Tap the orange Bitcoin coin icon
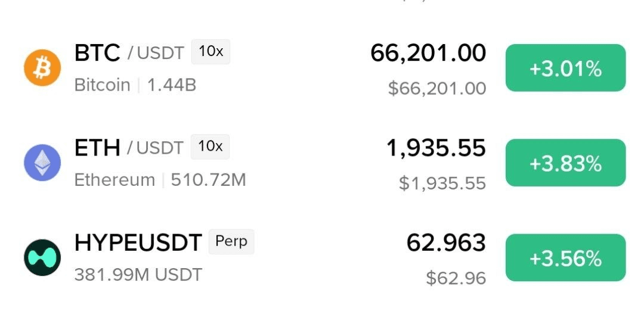 pyautogui.click(x=42, y=68)
